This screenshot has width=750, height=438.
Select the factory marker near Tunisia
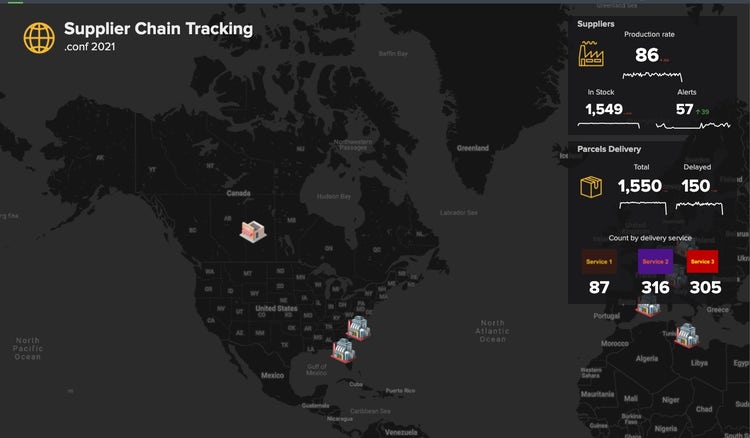[x=686, y=334]
